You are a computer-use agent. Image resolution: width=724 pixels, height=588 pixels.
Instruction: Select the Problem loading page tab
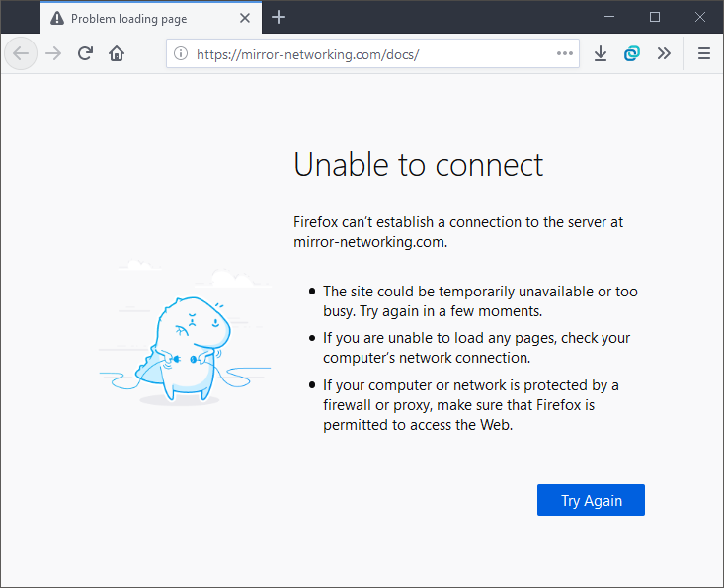151,18
